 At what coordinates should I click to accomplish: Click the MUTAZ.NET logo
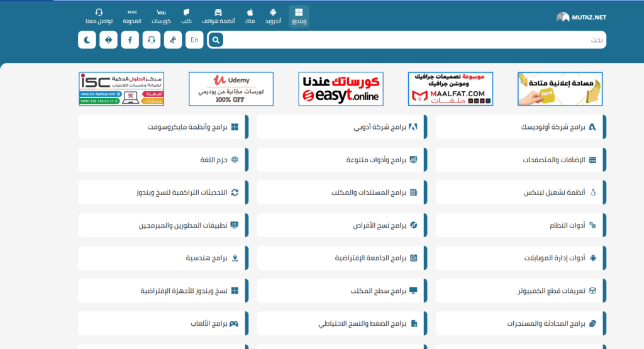pos(581,17)
